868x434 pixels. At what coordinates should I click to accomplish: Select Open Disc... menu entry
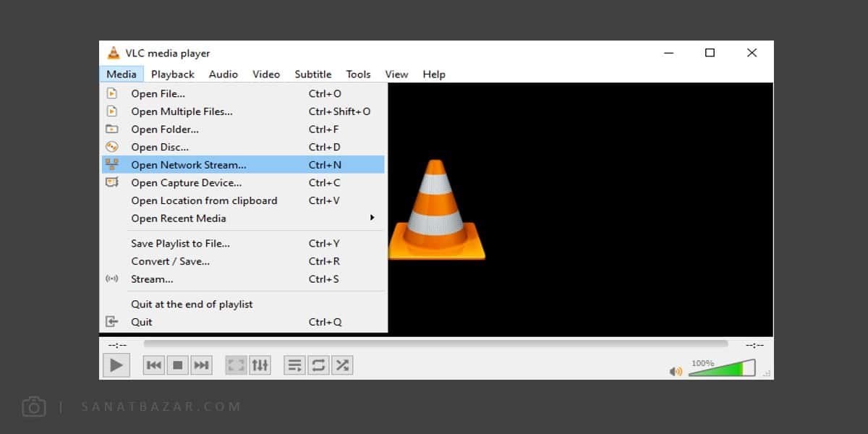coord(243,147)
